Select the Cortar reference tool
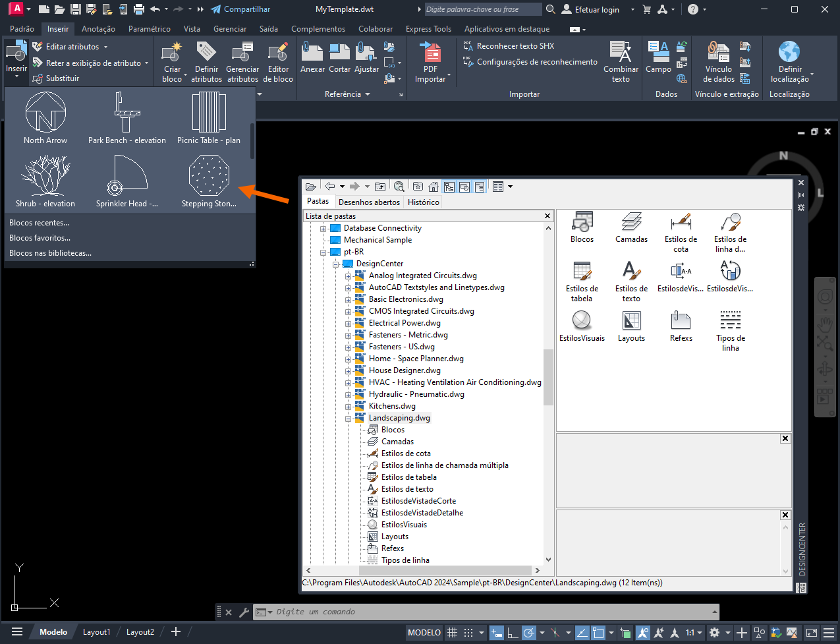 (x=340, y=58)
